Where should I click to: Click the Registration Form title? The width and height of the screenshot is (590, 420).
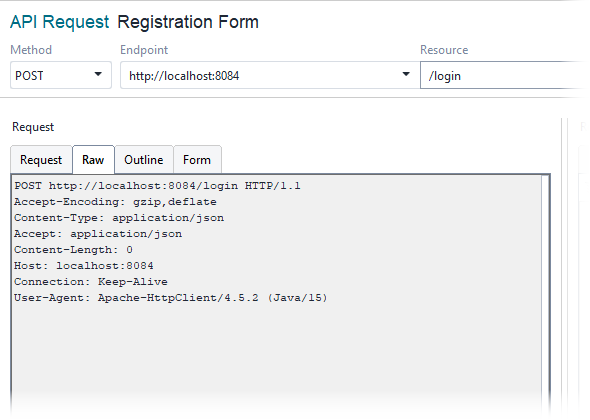click(188, 22)
